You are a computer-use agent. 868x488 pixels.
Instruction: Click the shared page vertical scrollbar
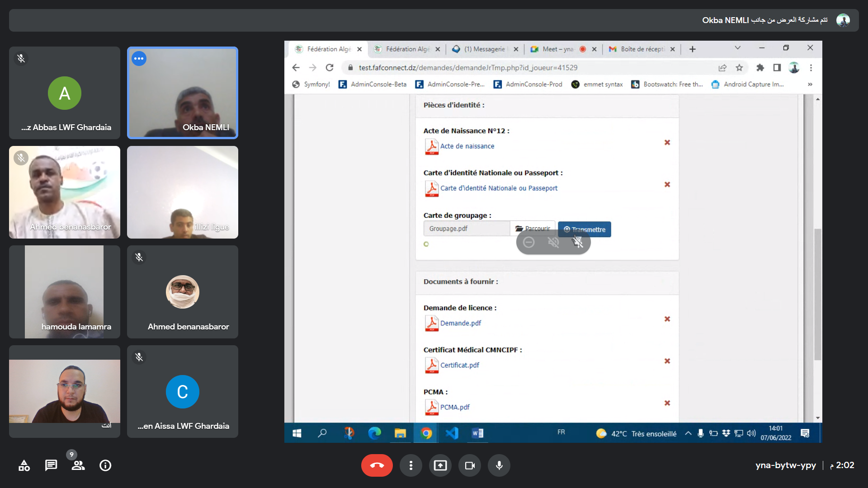pyautogui.click(x=817, y=294)
